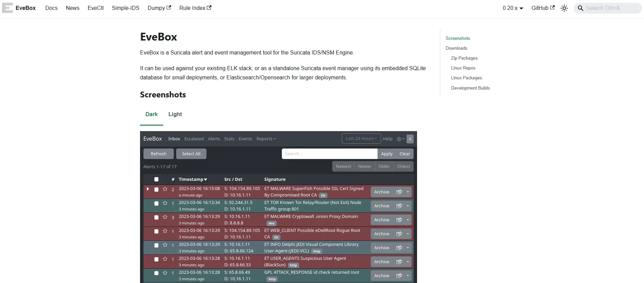Check the TOR Relay/Router alert checkbox
The height and width of the screenshot is (283, 644).
tap(156, 203)
